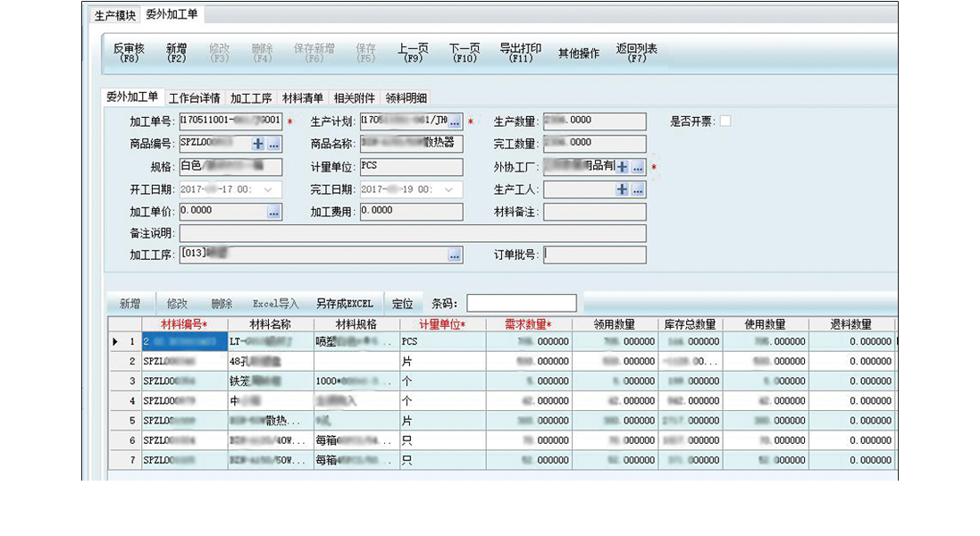Click 另存成EXCEL in the grid toolbar

click(x=344, y=304)
